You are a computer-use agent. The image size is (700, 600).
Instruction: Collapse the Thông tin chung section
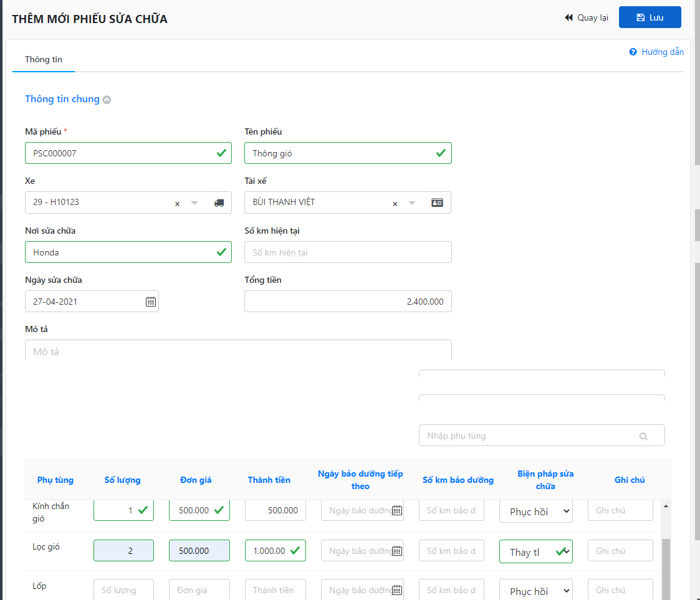pos(107,100)
